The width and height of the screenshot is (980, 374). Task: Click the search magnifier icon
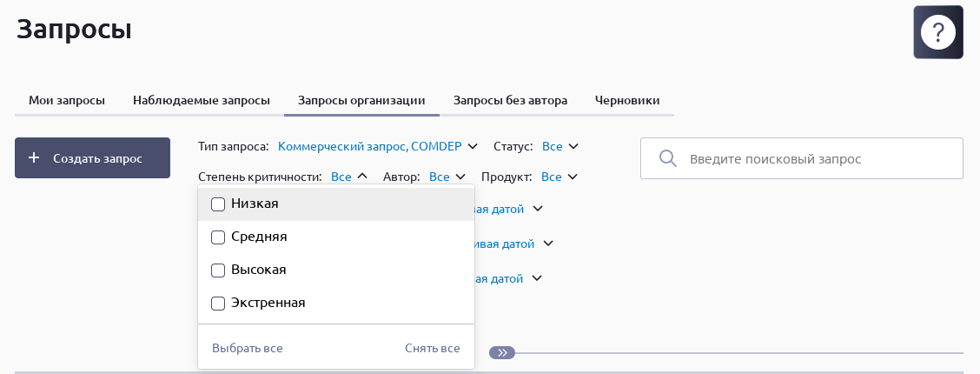[667, 159]
